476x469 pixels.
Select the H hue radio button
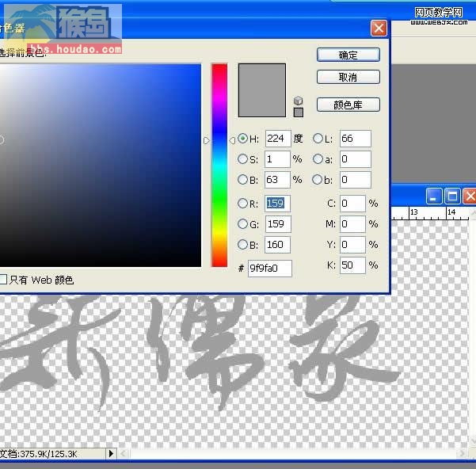(242, 139)
